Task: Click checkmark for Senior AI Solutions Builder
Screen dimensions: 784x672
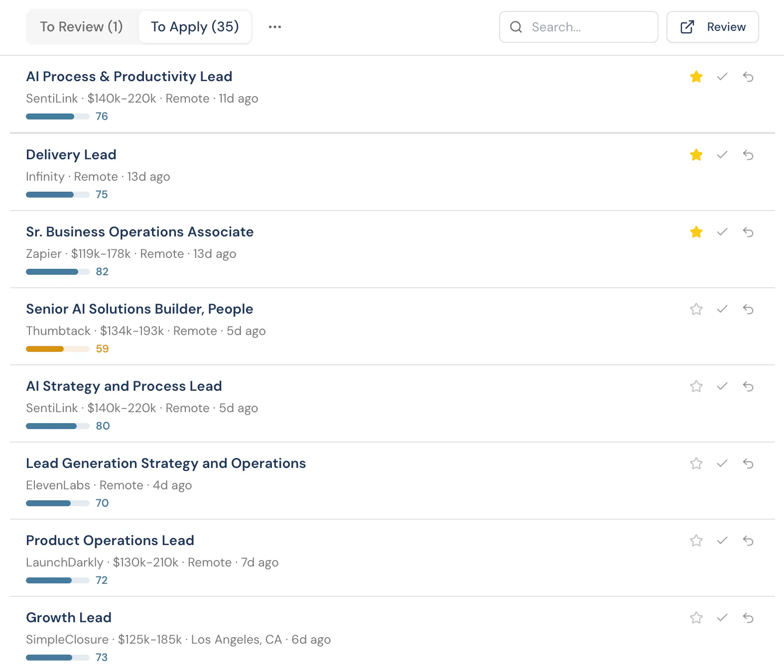Action: [x=722, y=309]
